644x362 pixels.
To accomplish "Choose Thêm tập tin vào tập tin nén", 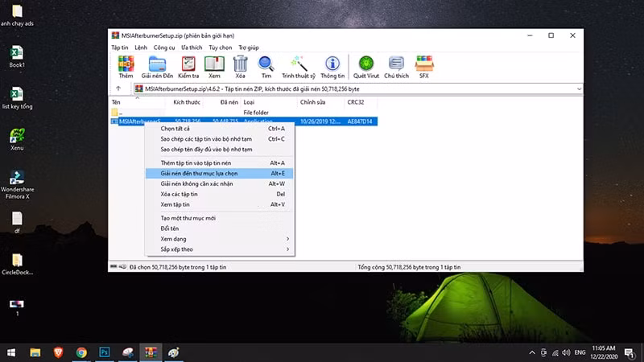I will click(219, 163).
